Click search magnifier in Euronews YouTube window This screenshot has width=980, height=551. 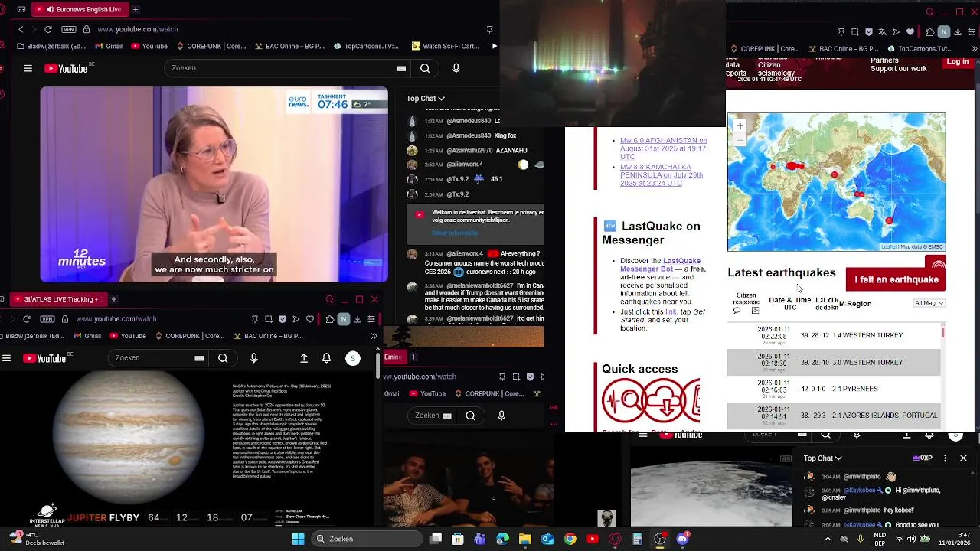pos(425,68)
